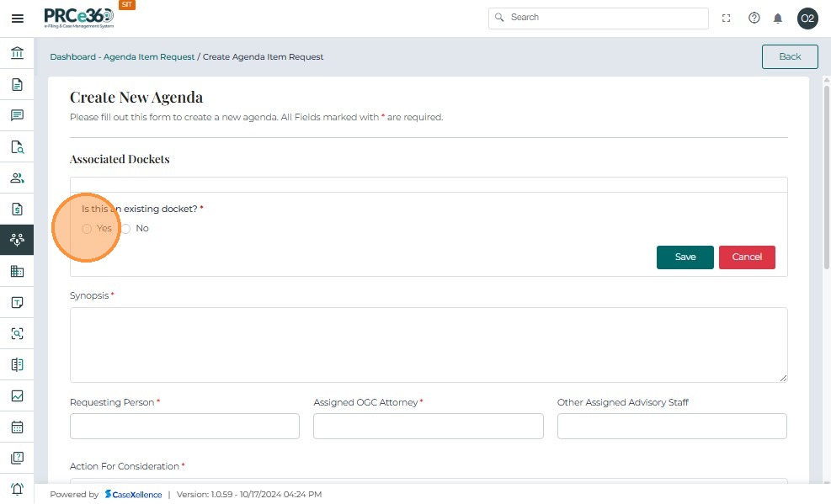Open the hamburger menu
Screen dimensions: 831x504
tap(17, 19)
